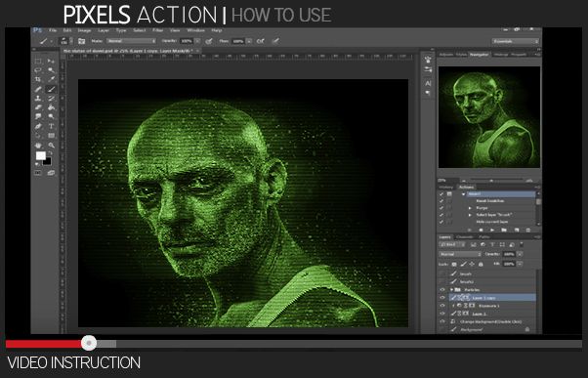Image resolution: width=588 pixels, height=378 pixels.
Task: Select the Eraser tool
Action: point(38,107)
